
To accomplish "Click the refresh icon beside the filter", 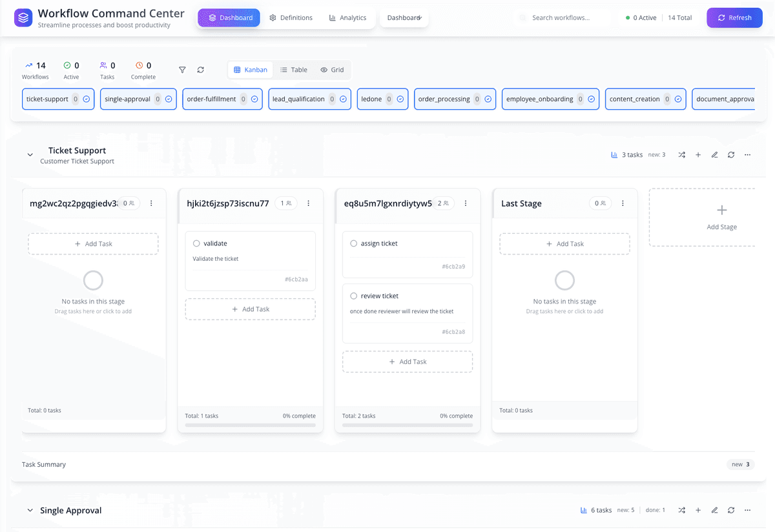I will point(200,69).
